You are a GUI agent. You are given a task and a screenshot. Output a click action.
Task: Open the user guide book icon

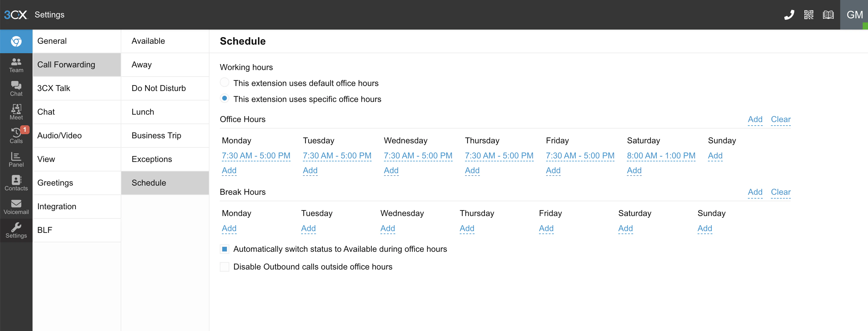pyautogui.click(x=828, y=15)
